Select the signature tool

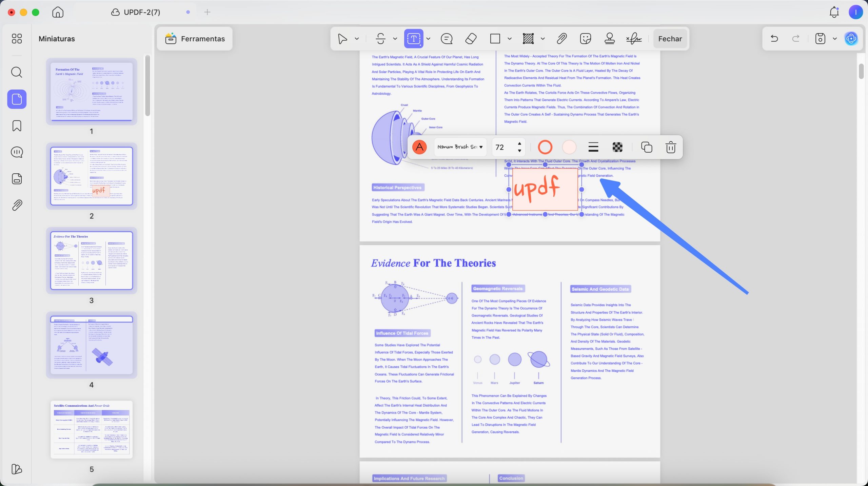tap(634, 39)
